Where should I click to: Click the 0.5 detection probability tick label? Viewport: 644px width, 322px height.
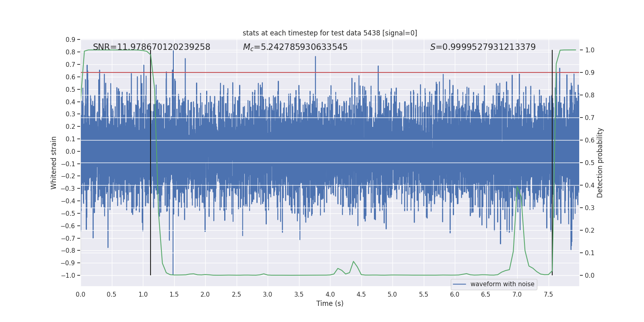click(x=590, y=163)
